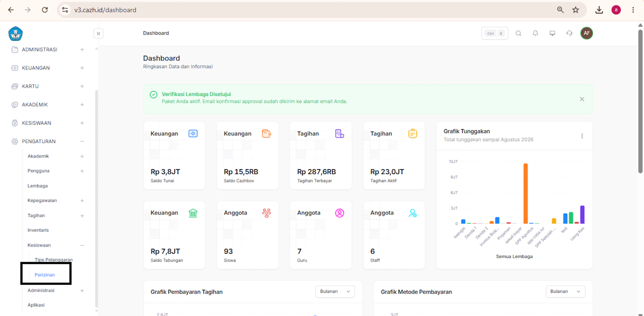The height and width of the screenshot is (316, 644).
Task: Open Aplikasi settings
Action: [36, 305]
